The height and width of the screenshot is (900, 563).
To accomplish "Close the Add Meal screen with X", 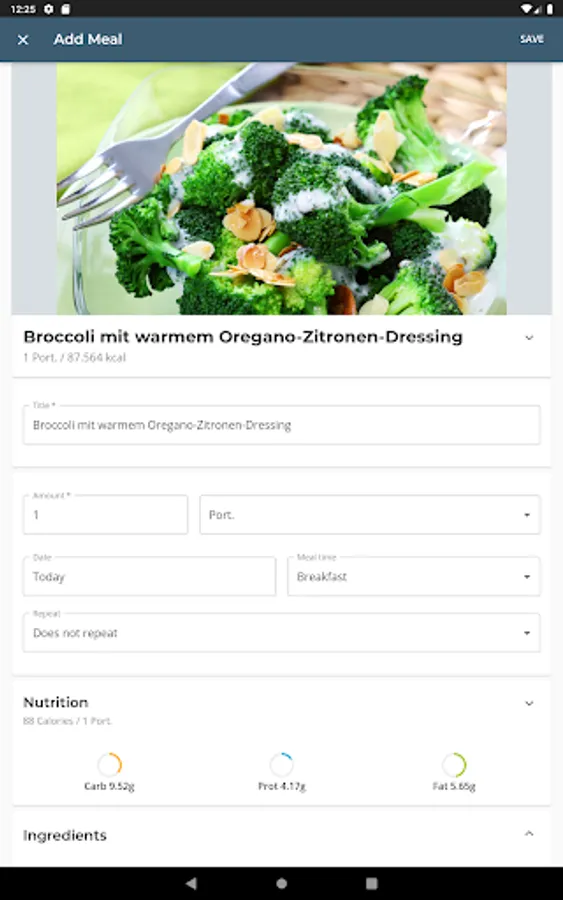I will (x=23, y=40).
